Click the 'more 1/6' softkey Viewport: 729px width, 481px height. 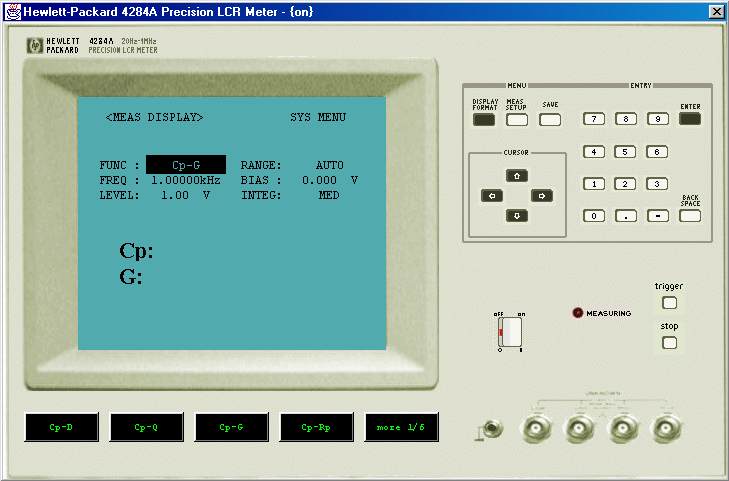coord(401,427)
